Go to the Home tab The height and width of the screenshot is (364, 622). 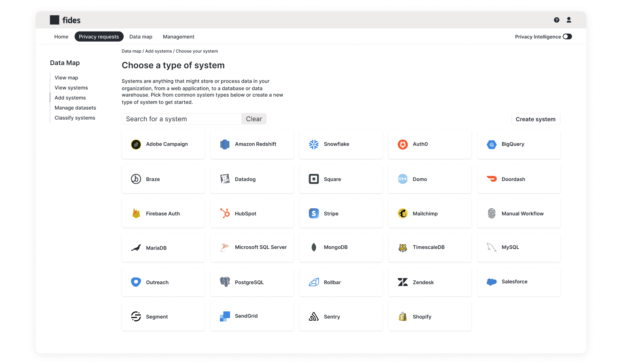(61, 36)
